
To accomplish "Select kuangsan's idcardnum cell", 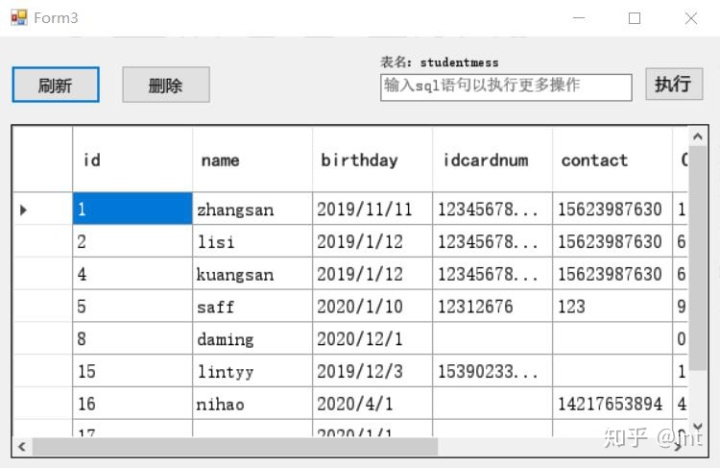I will click(492, 274).
